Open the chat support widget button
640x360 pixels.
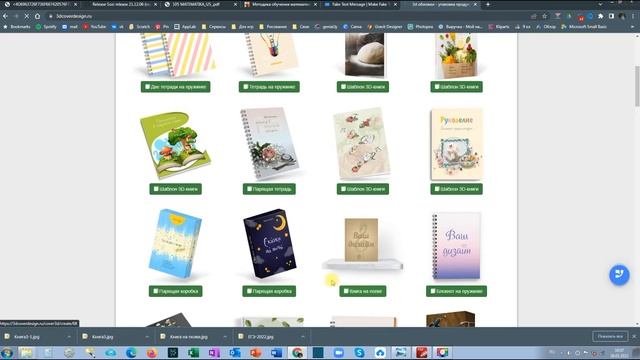click(x=619, y=274)
